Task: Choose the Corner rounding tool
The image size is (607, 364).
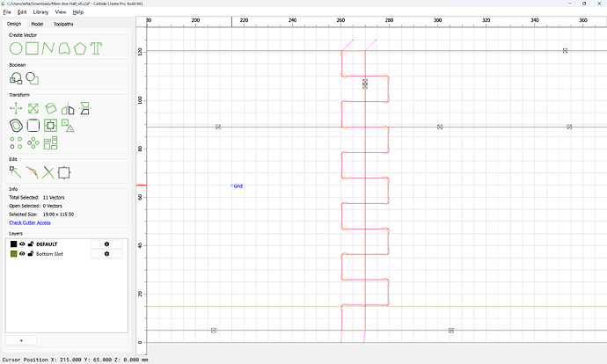Action: [x=33, y=126]
